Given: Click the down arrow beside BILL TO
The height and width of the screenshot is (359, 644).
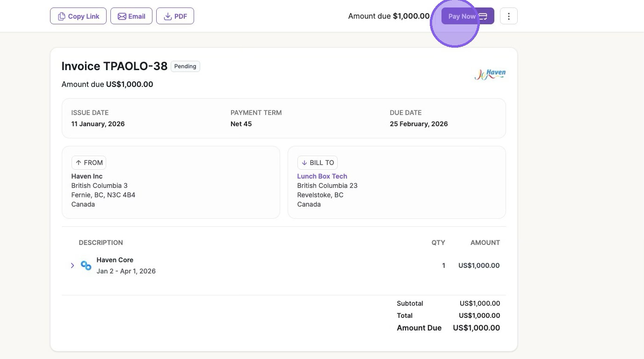Looking at the screenshot, I should [304, 163].
